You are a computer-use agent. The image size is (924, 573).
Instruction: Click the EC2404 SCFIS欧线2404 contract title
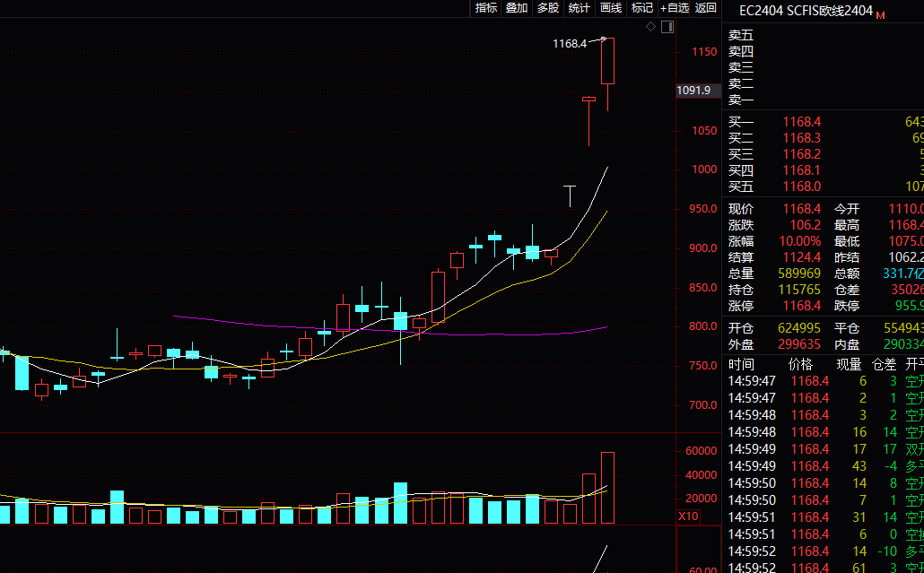[805, 12]
